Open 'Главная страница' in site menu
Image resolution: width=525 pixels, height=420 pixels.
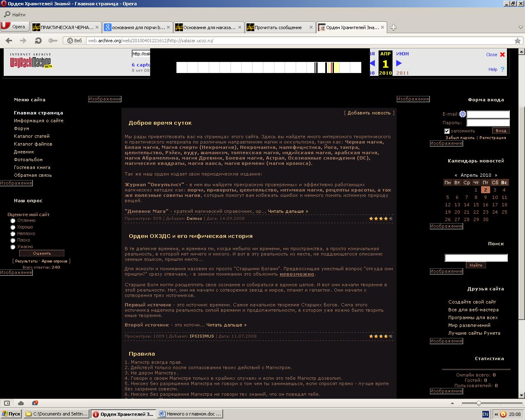point(39,113)
